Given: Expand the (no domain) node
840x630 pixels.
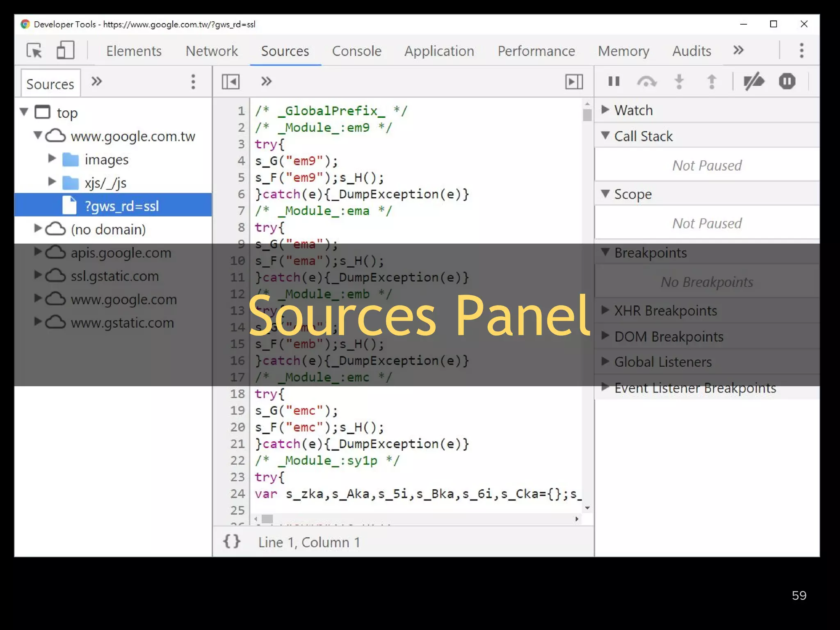Looking at the screenshot, I should pos(38,228).
